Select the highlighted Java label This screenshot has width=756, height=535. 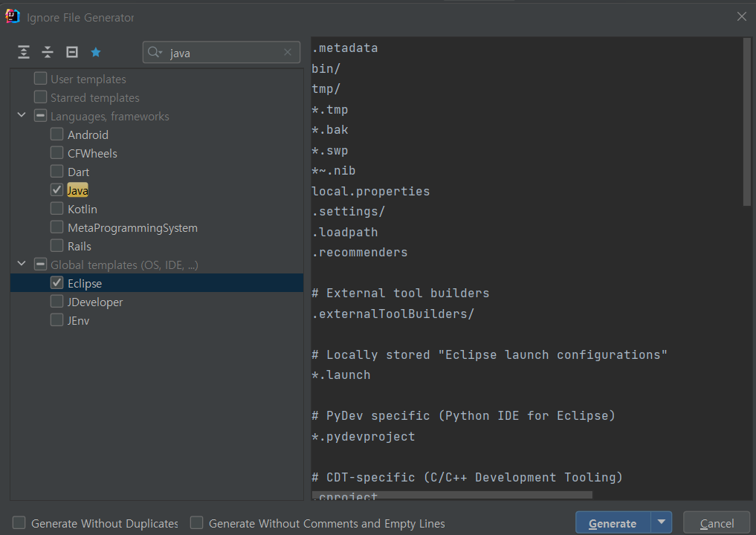77,190
